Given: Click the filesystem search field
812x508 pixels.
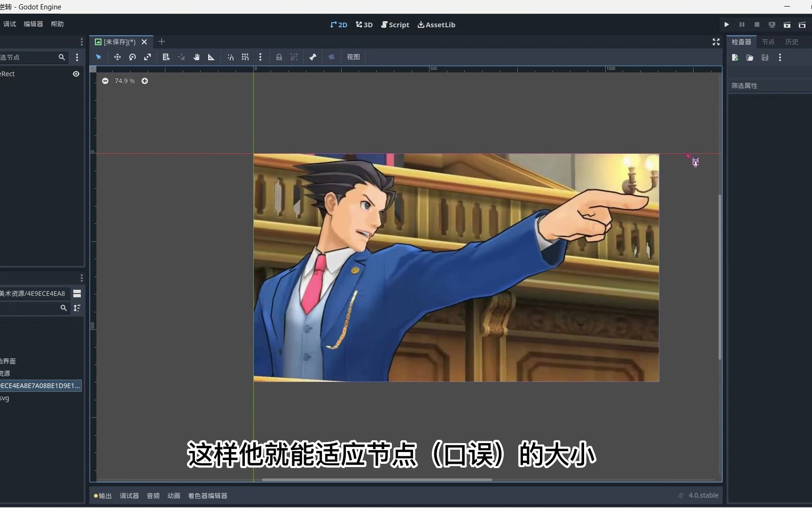Looking at the screenshot, I should (x=34, y=308).
